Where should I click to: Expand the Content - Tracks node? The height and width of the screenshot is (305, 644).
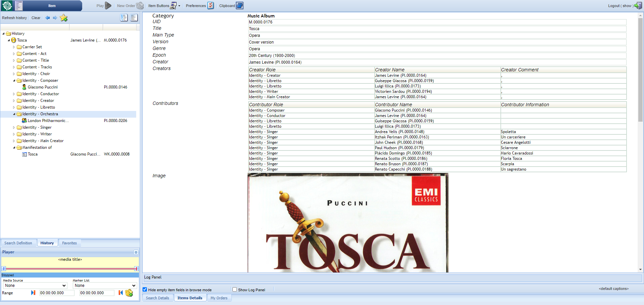(x=14, y=67)
